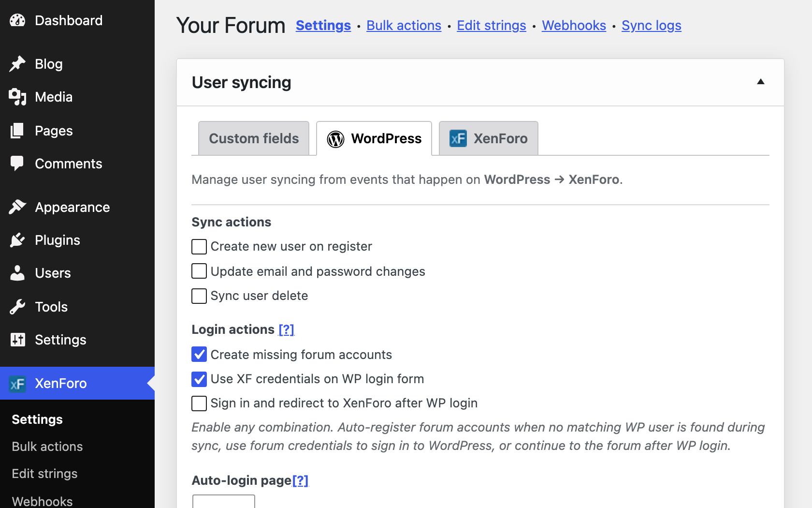This screenshot has height=508, width=812.
Task: Click the Blog pushpin icon
Action: point(17,64)
